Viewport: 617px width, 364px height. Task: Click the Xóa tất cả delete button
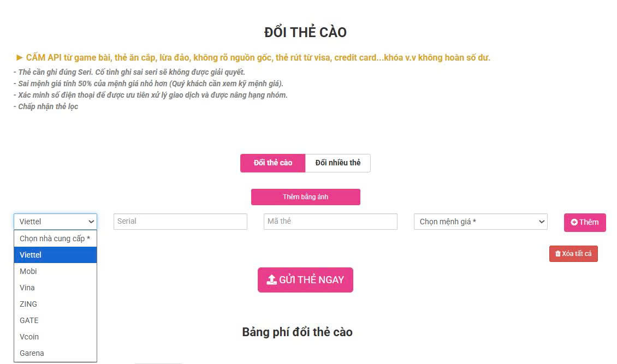click(573, 253)
